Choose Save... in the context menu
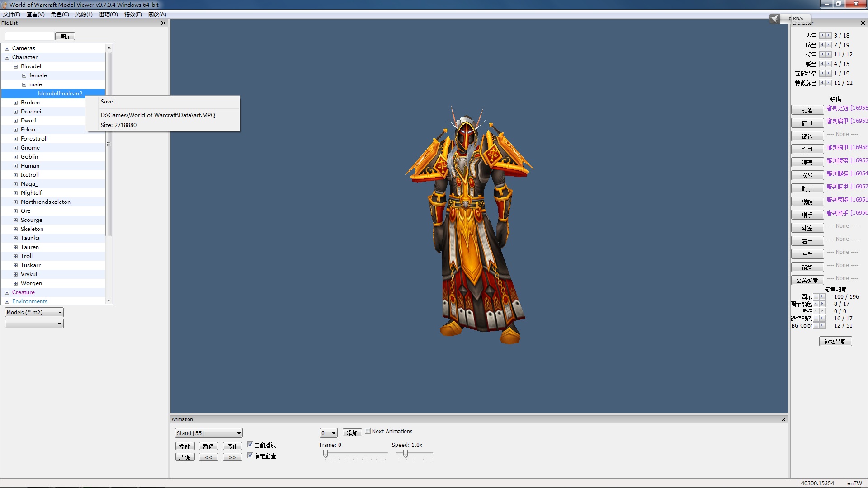The width and height of the screenshot is (868, 488). [x=163, y=102]
